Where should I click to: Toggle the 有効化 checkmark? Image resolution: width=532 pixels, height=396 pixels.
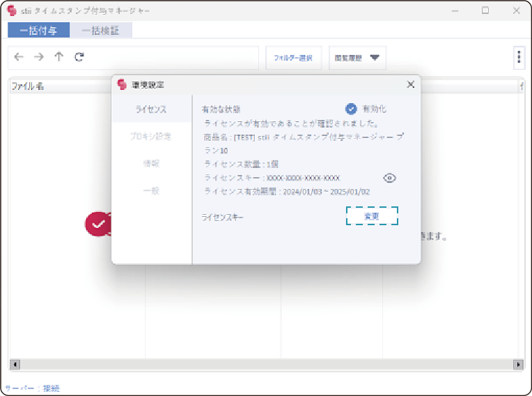click(352, 109)
